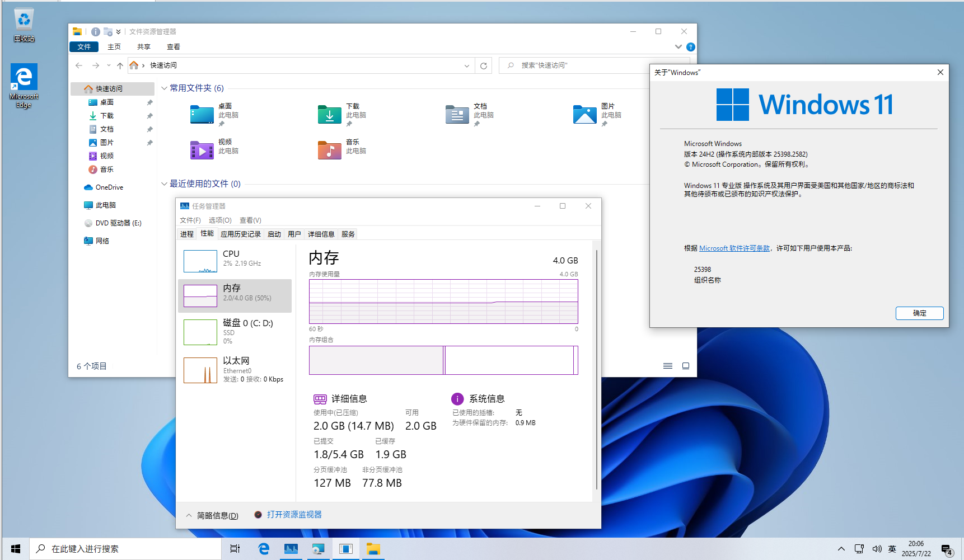Screen dimensions: 964x560
Task: Open Task View from taskbar
Action: (235, 549)
